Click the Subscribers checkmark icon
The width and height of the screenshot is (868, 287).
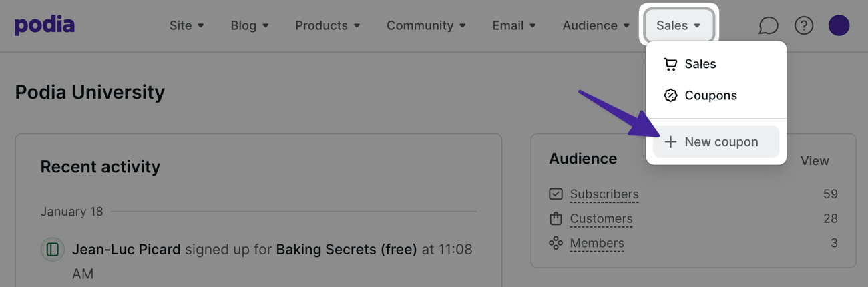click(556, 194)
